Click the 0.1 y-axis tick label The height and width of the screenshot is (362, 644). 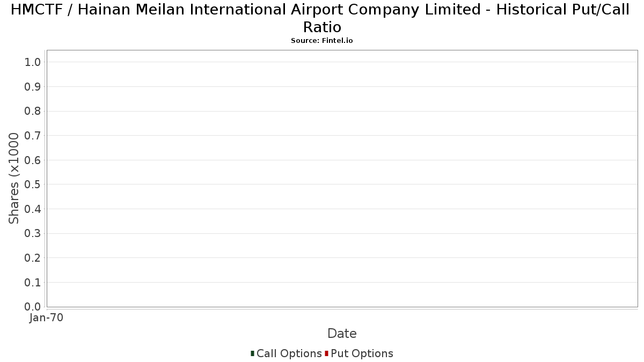tap(33, 283)
